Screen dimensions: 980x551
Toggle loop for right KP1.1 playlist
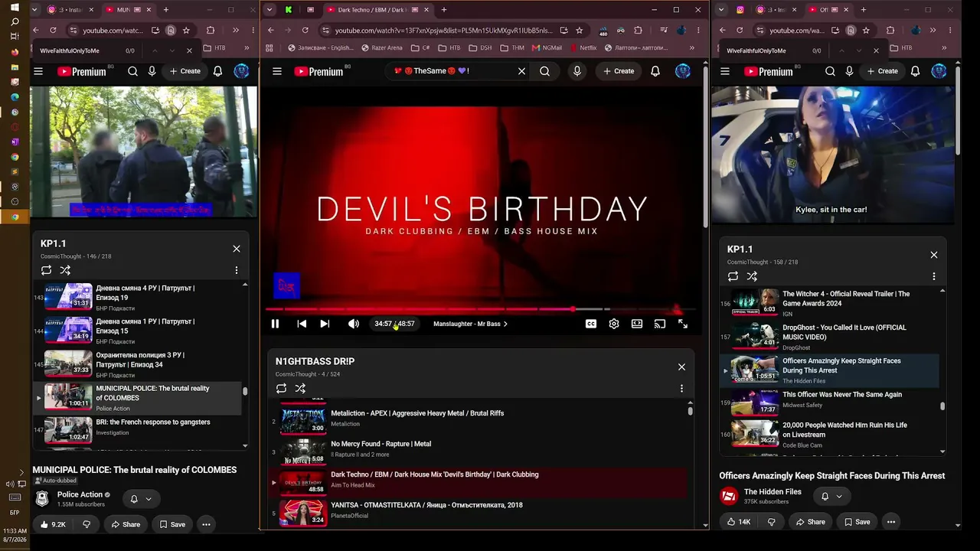point(733,276)
